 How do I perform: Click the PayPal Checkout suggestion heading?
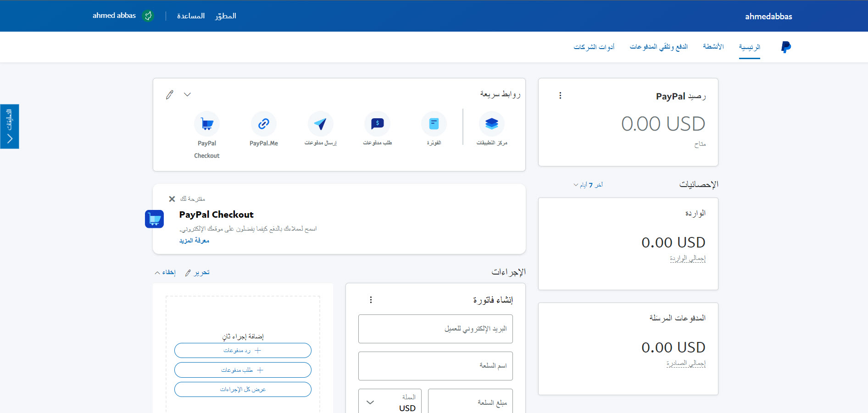click(217, 215)
